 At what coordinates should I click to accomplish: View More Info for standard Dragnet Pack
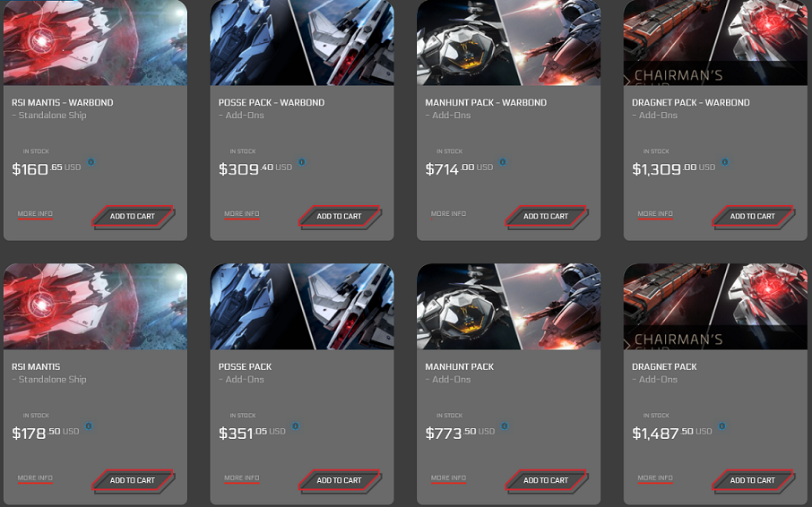click(655, 478)
